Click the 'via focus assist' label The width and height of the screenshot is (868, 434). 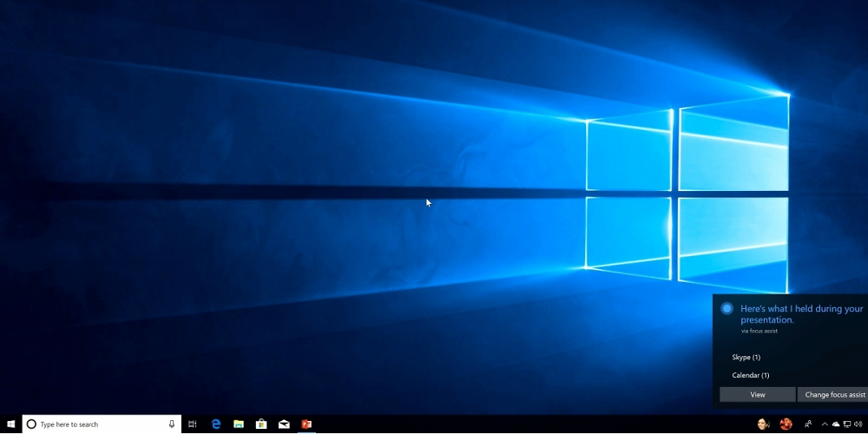click(x=759, y=331)
